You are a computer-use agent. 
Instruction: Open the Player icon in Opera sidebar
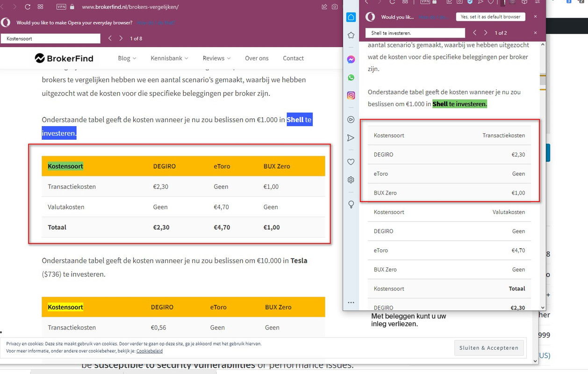(351, 120)
